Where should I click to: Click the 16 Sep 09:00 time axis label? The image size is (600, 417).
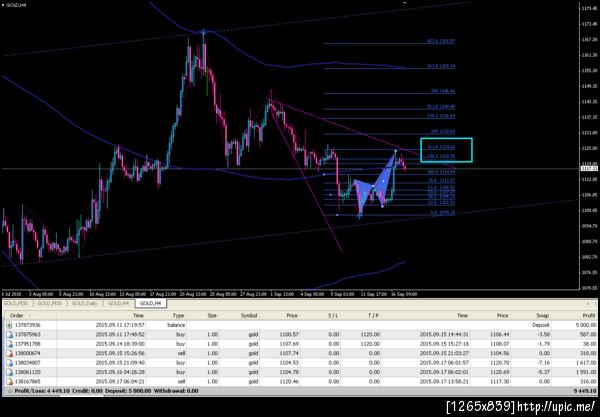point(404,294)
